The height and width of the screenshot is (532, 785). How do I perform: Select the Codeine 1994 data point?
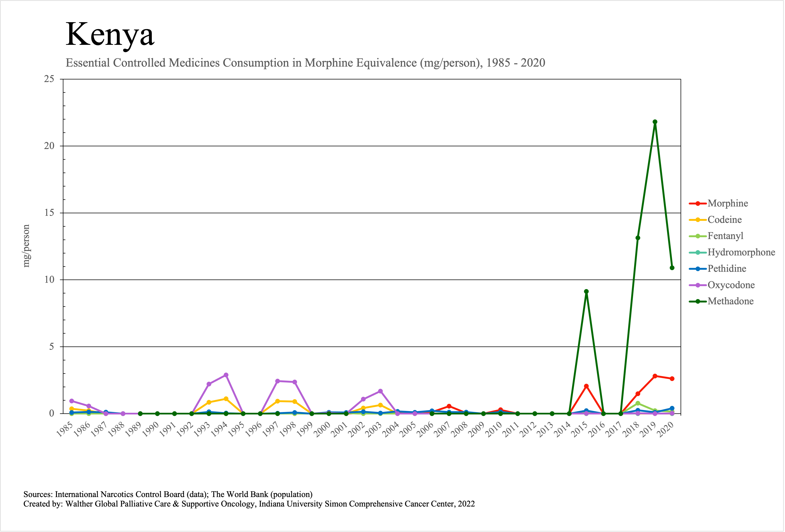pos(226,399)
